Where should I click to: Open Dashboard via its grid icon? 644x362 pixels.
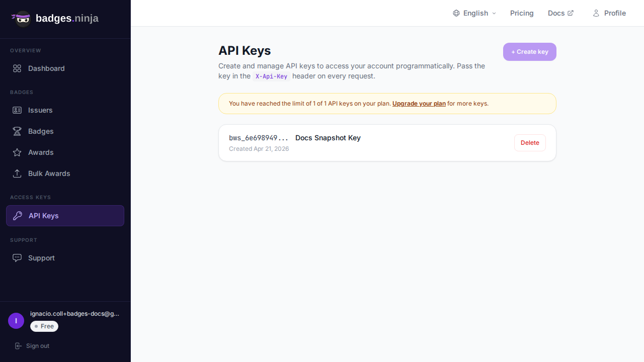click(17, 68)
